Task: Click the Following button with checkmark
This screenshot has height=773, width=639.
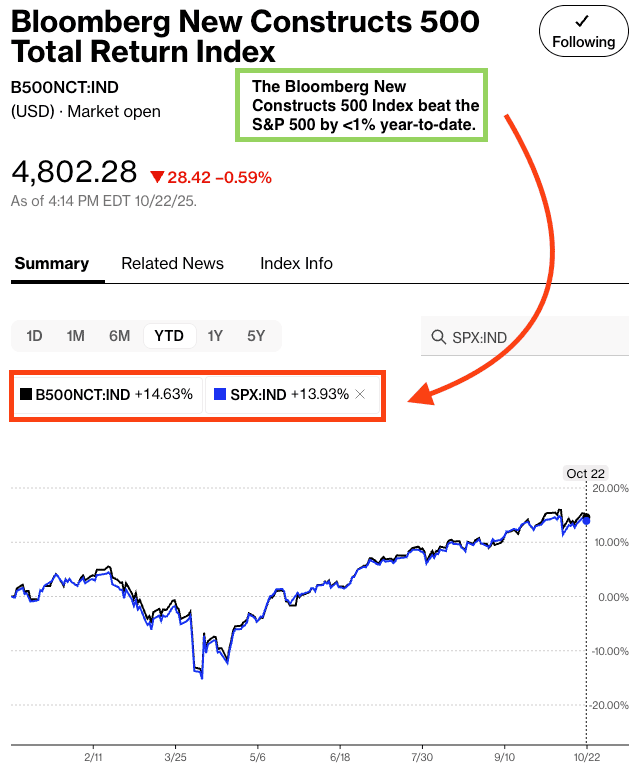Action: click(583, 32)
